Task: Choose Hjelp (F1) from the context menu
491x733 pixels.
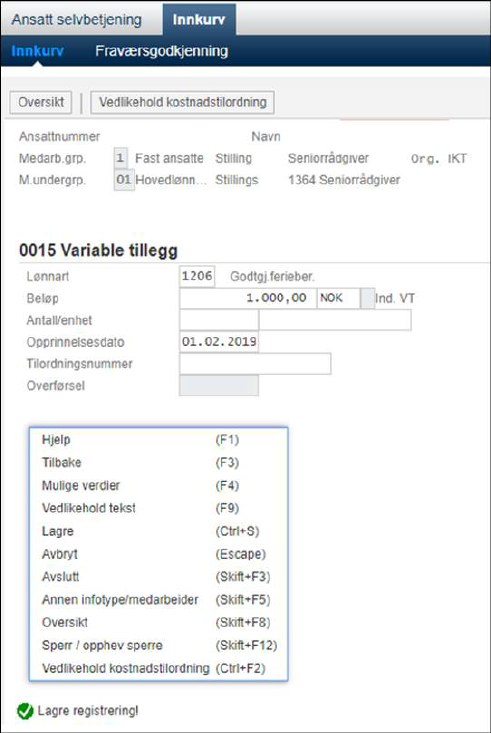Action: (x=159, y=439)
